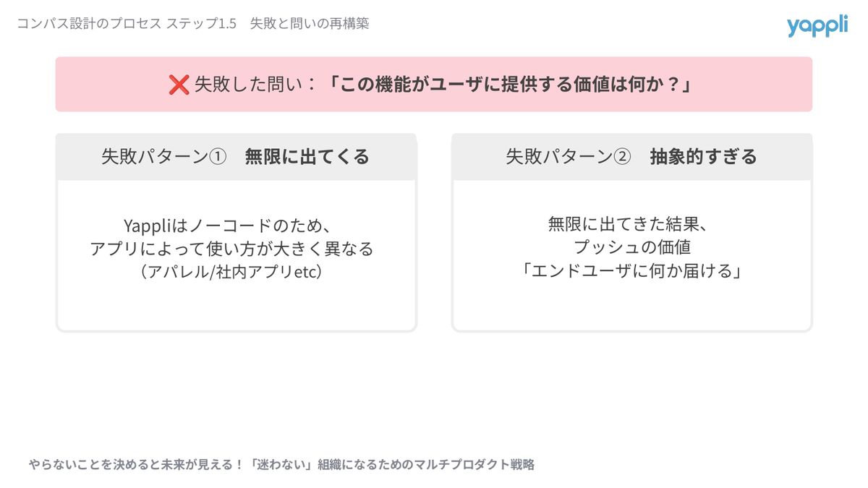
Task: Click the circled number ② in right header
Action: (x=622, y=157)
